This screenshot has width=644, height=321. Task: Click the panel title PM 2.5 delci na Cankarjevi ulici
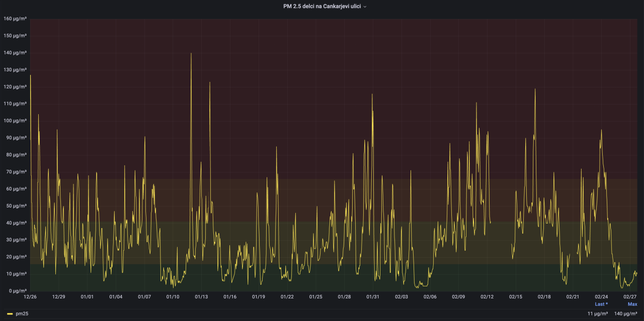[321, 7]
